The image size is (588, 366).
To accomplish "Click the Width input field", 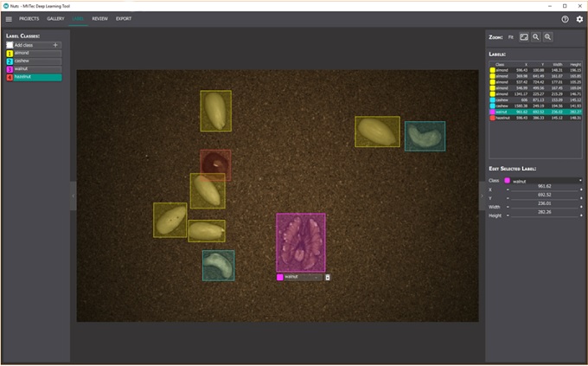I will (x=544, y=204).
